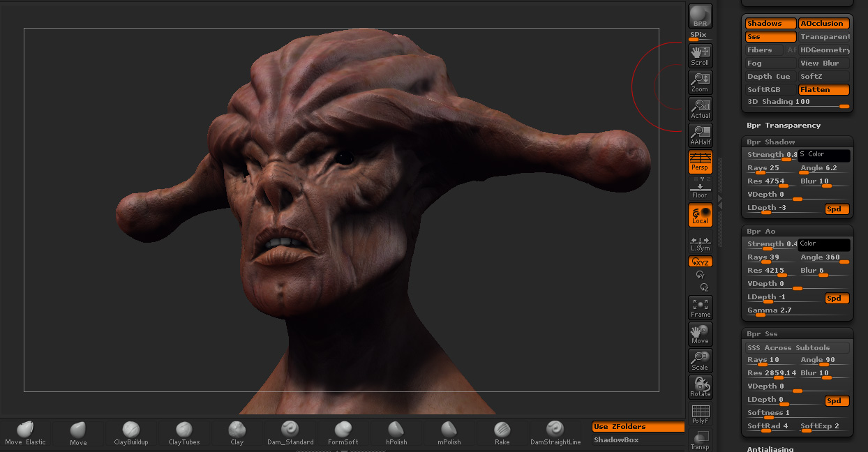Image resolution: width=868 pixels, height=452 pixels.
Task: Toggle SoftZ option
Action: (x=824, y=77)
